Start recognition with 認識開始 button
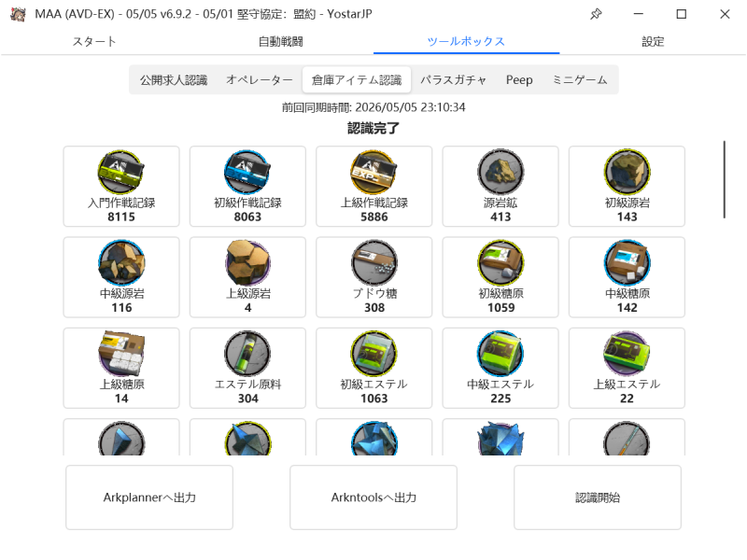The image size is (747, 560). [598, 497]
